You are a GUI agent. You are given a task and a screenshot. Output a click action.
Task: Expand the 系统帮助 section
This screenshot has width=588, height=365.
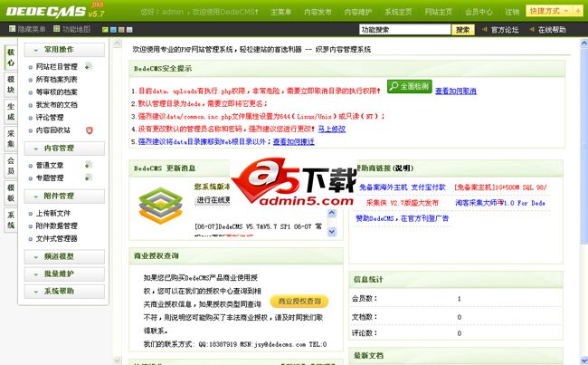click(x=64, y=291)
